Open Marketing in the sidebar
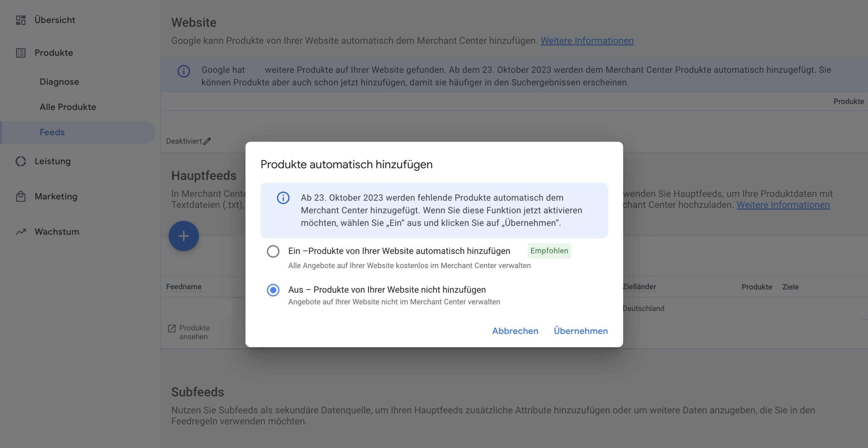This screenshot has width=868, height=448. point(56,197)
